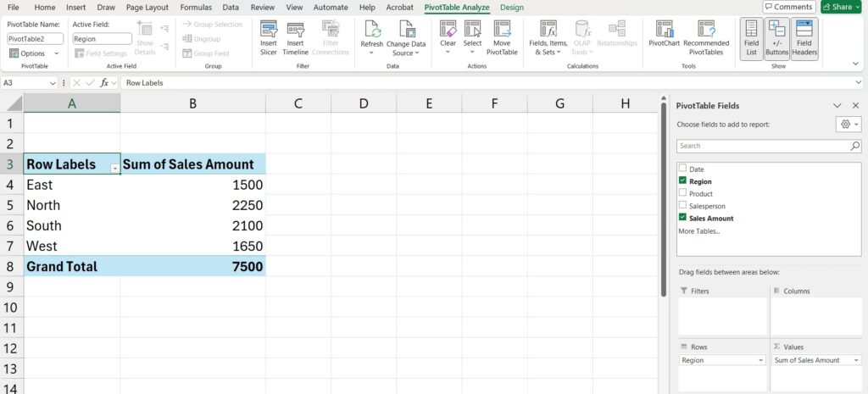Toggle Field Headers display
868x394 pixels.
coord(804,38)
